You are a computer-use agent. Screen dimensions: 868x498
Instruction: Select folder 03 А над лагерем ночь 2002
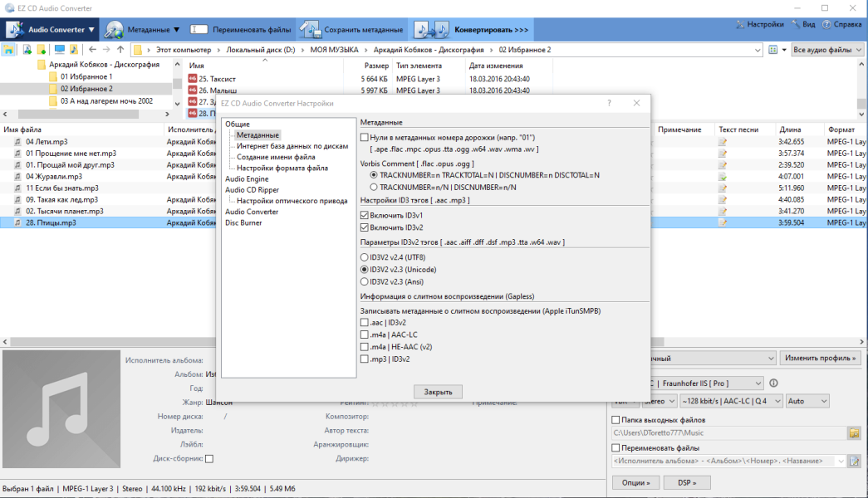point(106,100)
